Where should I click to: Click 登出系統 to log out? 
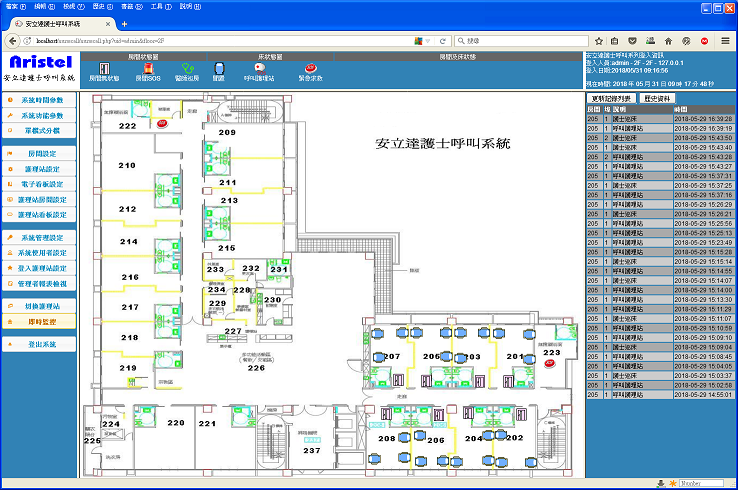pos(39,345)
